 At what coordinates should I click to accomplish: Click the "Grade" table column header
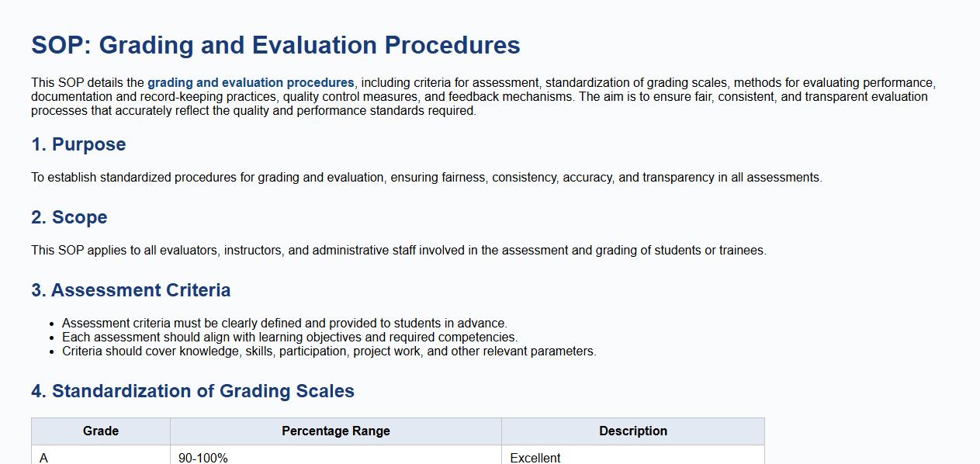[x=101, y=431]
